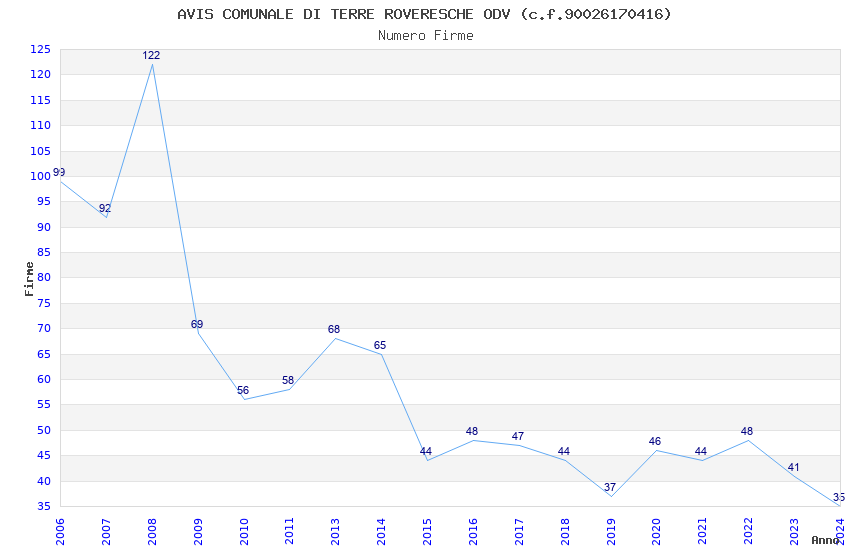Click the horizontal axis title Anno
The width and height of the screenshot is (850, 550).
[825, 540]
